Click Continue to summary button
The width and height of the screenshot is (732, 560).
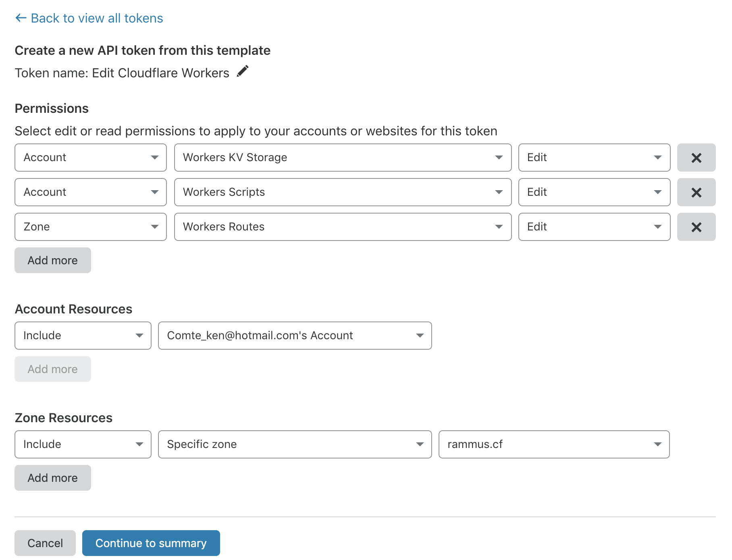[x=151, y=543]
